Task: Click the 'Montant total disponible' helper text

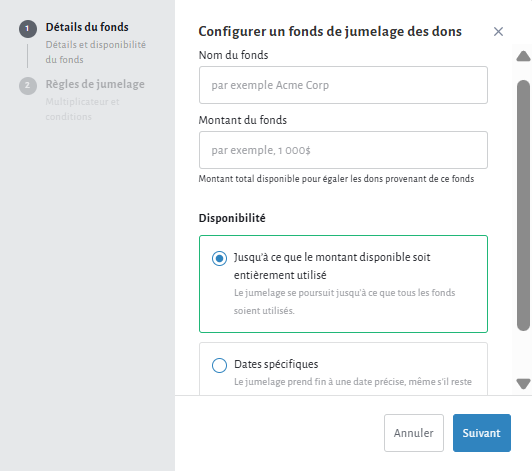Action: click(336, 179)
